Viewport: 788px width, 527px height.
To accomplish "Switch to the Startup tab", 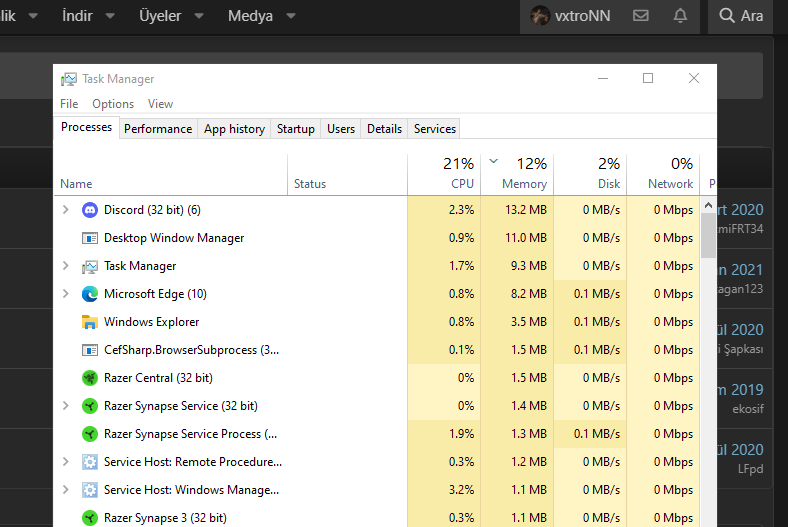I will (x=296, y=129).
